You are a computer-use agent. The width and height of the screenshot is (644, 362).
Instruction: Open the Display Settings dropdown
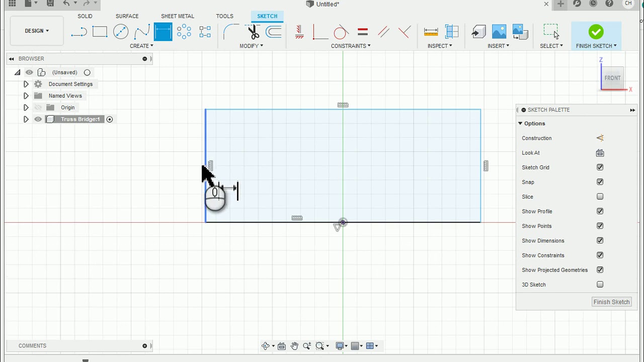(x=342, y=346)
